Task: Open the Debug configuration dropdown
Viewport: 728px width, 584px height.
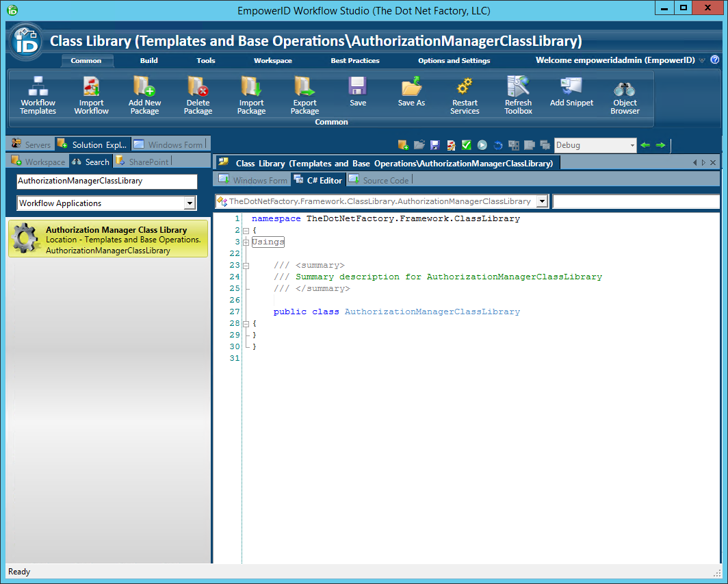Action: (631, 145)
